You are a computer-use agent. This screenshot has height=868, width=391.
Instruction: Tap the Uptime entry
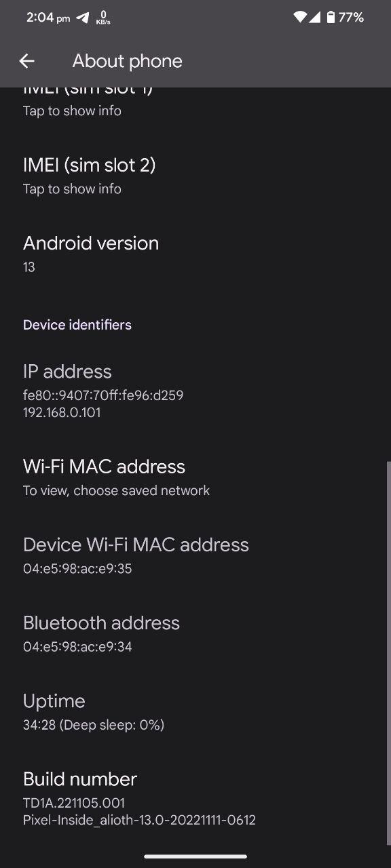[x=195, y=711]
